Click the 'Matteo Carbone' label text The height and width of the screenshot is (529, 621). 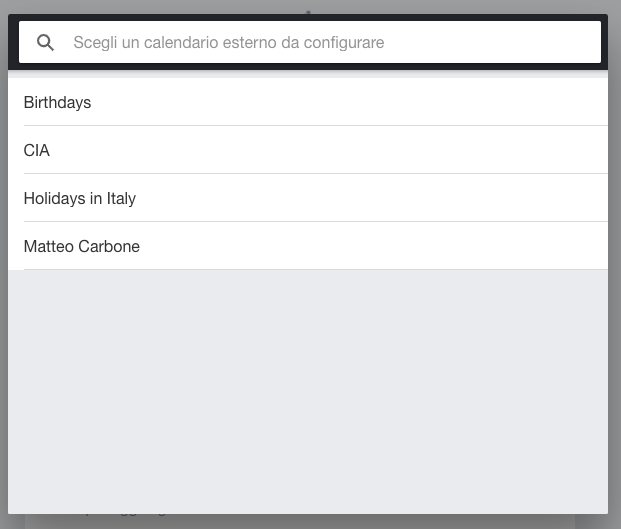coord(82,246)
